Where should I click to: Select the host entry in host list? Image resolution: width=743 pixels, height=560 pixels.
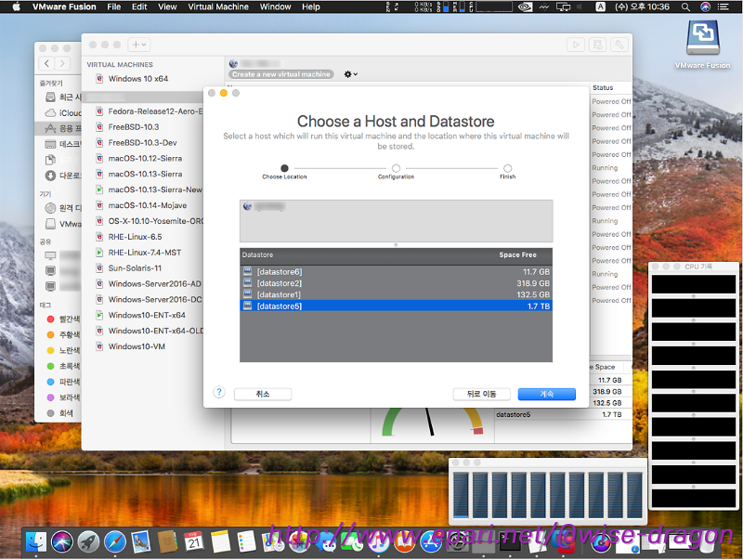coord(396,206)
